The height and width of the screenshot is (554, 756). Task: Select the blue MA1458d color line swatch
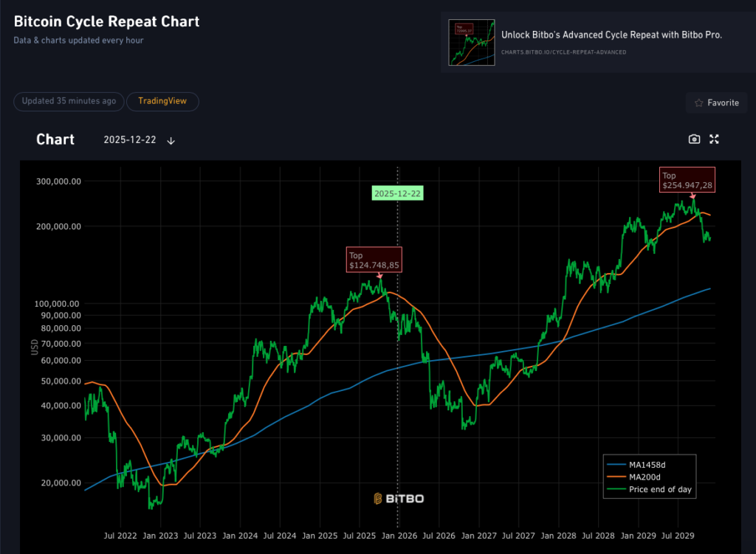[x=618, y=465]
